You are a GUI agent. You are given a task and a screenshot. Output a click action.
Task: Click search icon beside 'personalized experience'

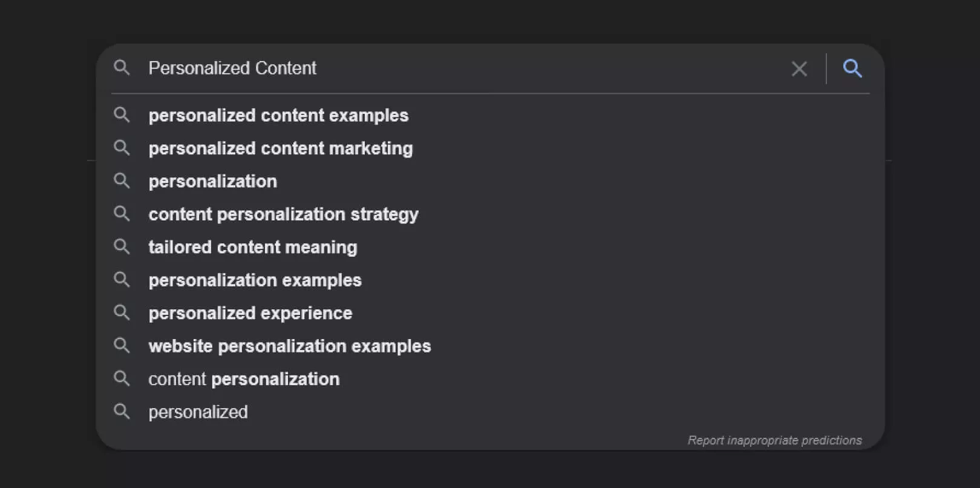click(x=122, y=313)
